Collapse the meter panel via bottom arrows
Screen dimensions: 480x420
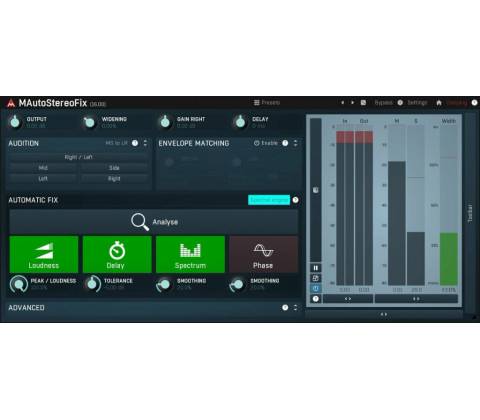pos(384,314)
